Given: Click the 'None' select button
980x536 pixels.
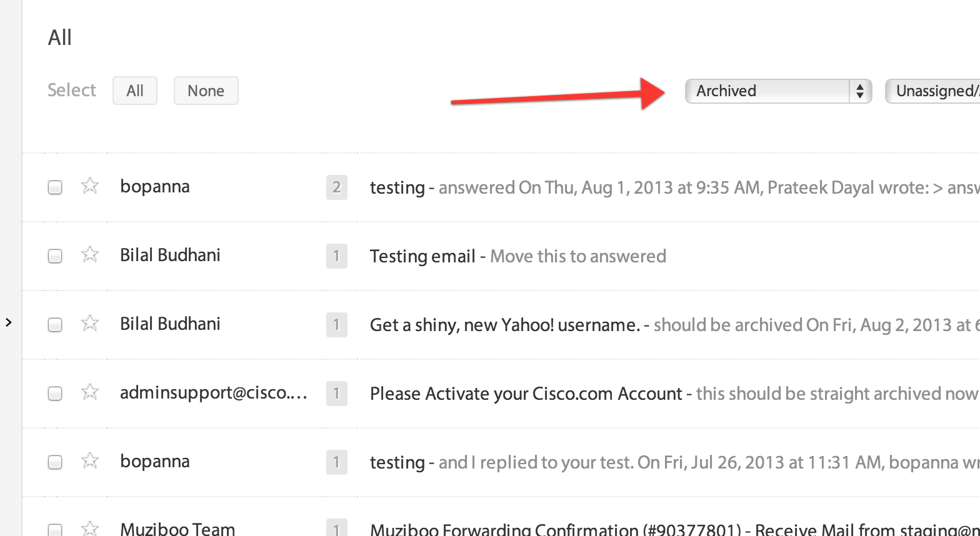Looking at the screenshot, I should 206,91.
